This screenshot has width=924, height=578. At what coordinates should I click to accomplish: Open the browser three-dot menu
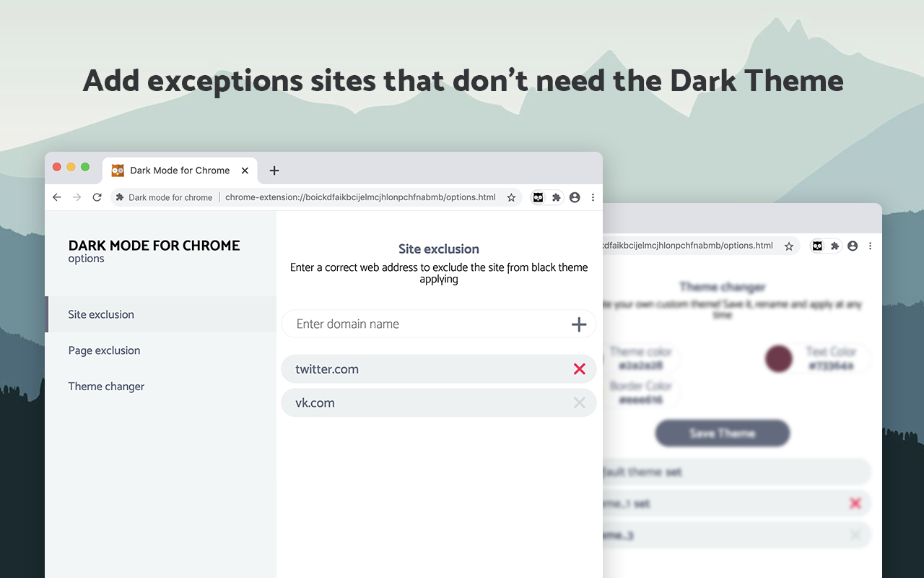[593, 197]
